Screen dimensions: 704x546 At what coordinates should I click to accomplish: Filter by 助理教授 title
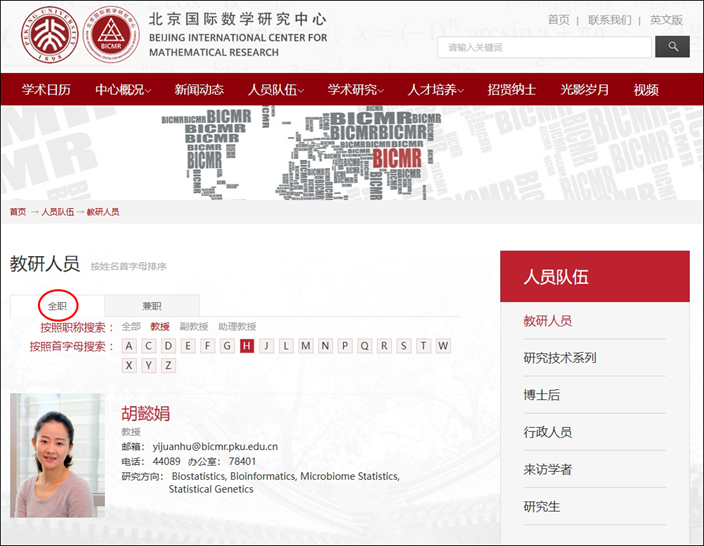(x=237, y=326)
